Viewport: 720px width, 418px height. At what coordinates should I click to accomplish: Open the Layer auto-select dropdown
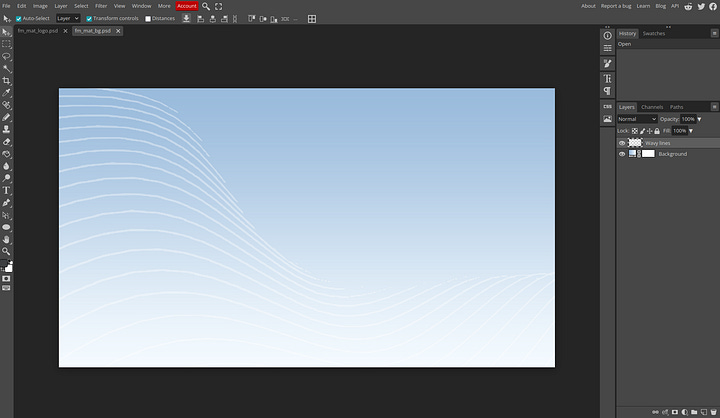[x=68, y=18]
